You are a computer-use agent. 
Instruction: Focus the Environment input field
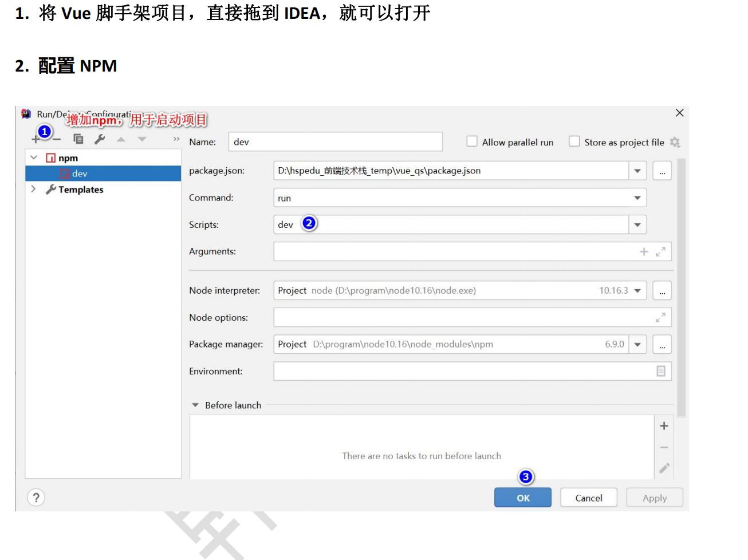pos(473,371)
